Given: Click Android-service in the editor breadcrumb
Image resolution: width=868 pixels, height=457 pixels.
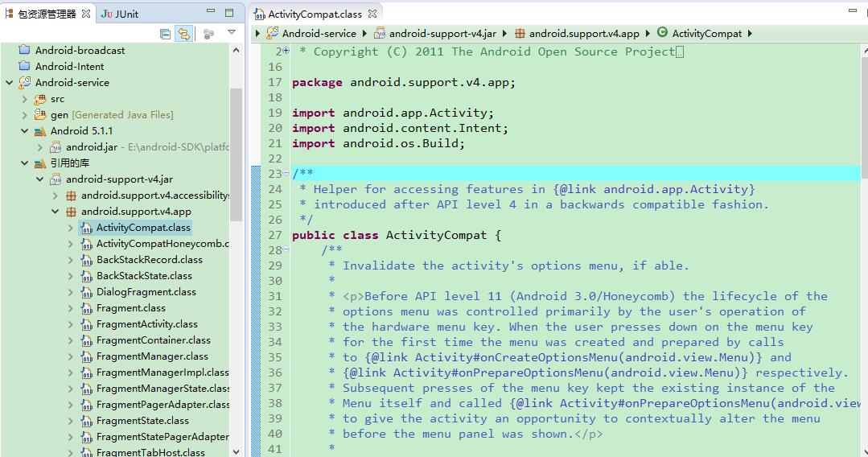Looking at the screenshot, I should (x=319, y=34).
